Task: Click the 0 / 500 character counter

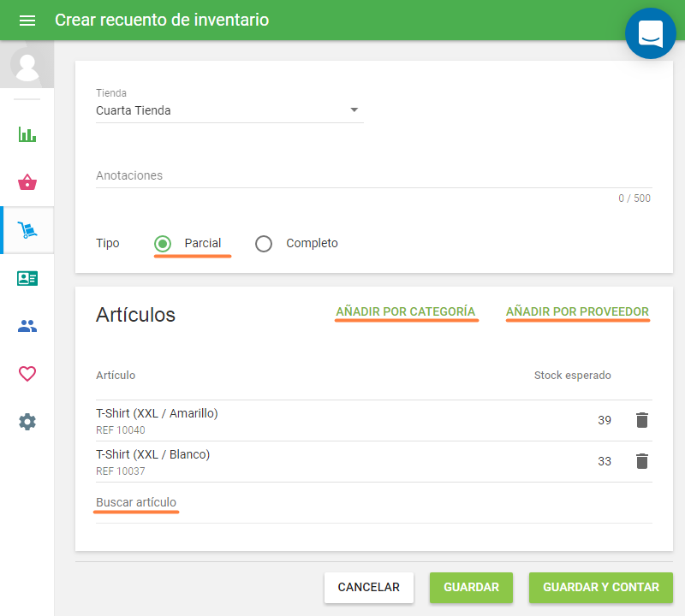Action: [634, 198]
